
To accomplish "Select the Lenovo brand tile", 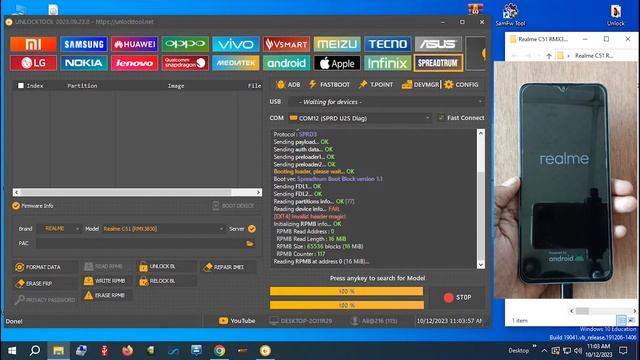I will coord(134,63).
